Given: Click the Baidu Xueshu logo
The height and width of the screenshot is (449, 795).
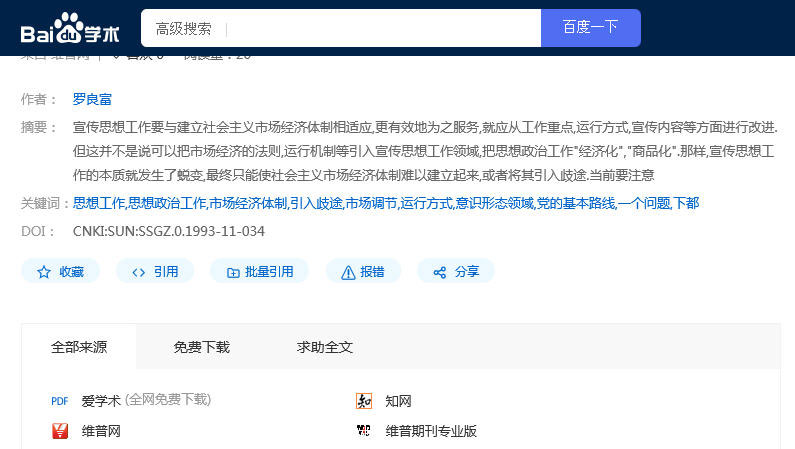Looking at the screenshot, I should [70, 30].
